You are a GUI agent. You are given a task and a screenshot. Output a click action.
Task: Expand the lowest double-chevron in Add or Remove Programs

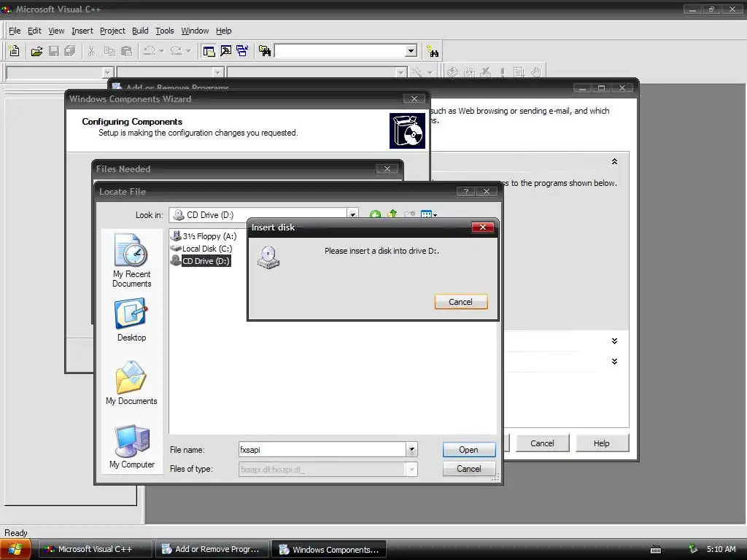(614, 362)
